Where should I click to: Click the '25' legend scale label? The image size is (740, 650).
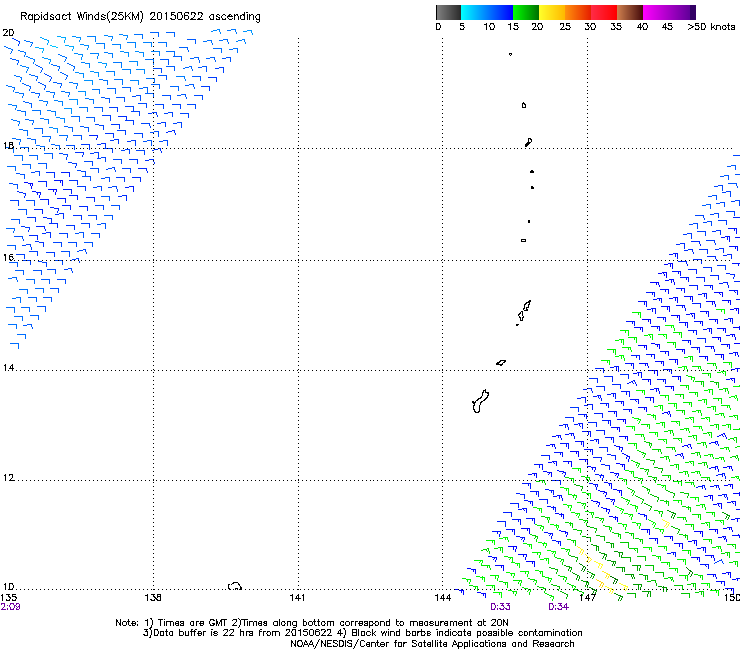pyautogui.click(x=565, y=27)
